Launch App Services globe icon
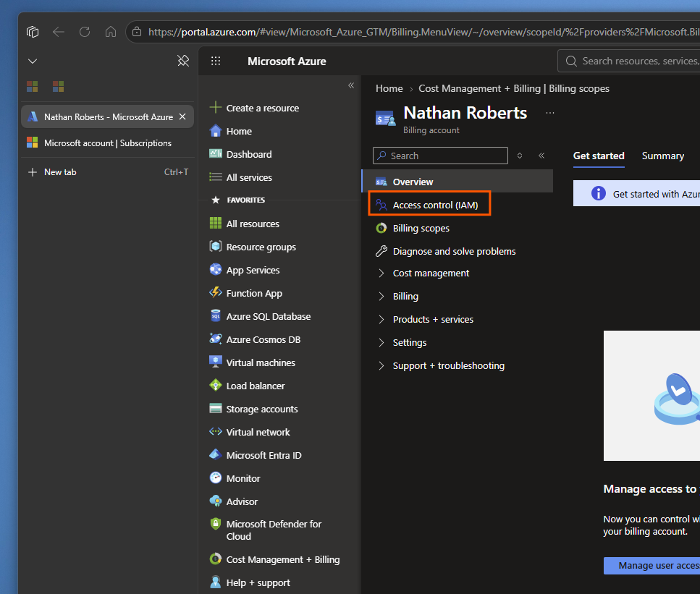This screenshot has width=700, height=594. pos(216,270)
